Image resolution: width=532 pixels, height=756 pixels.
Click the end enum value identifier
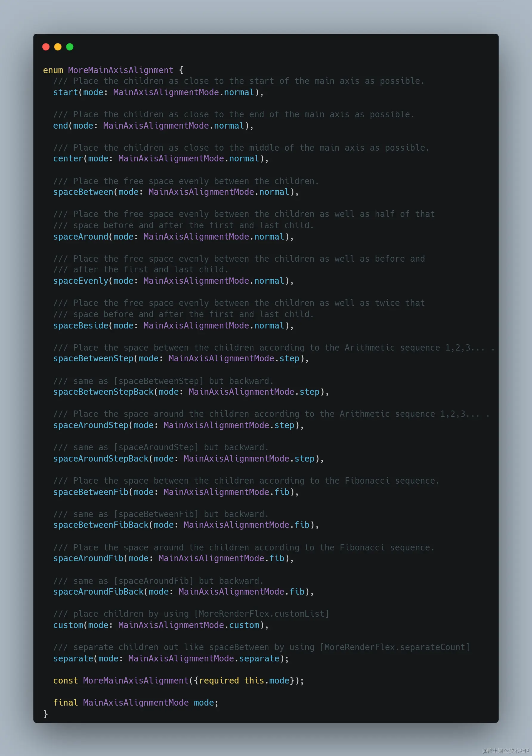click(61, 126)
